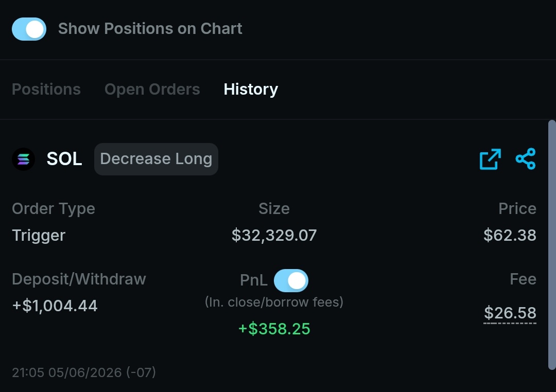Click the +$1,004.44 withdraw amount
The width and height of the screenshot is (556, 392).
pyautogui.click(x=55, y=306)
